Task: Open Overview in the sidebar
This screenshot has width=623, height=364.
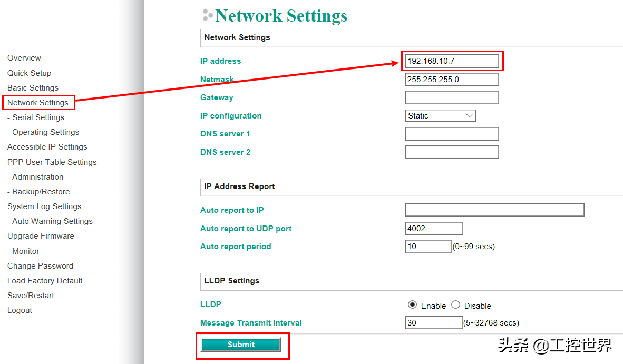Action: [x=24, y=58]
